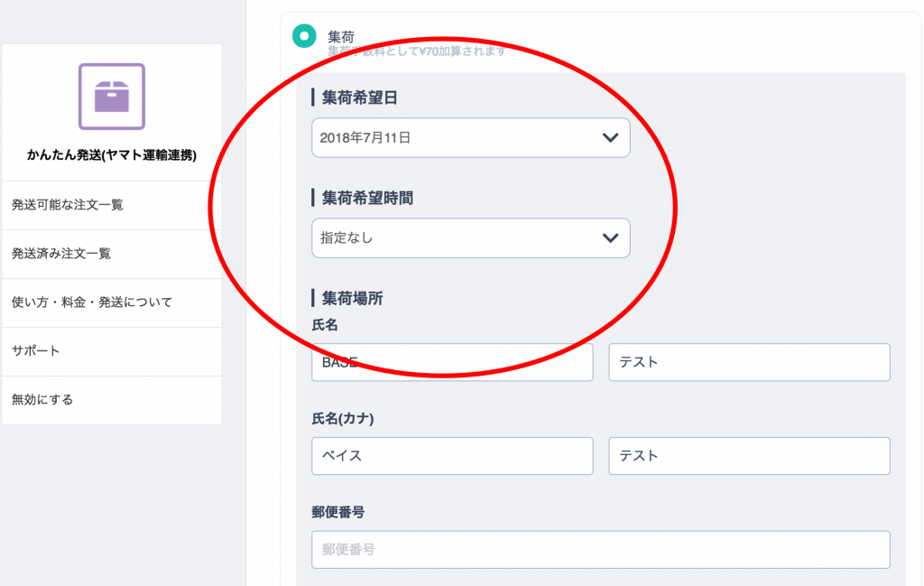Click the 氏名 field containing BASE

click(x=452, y=362)
